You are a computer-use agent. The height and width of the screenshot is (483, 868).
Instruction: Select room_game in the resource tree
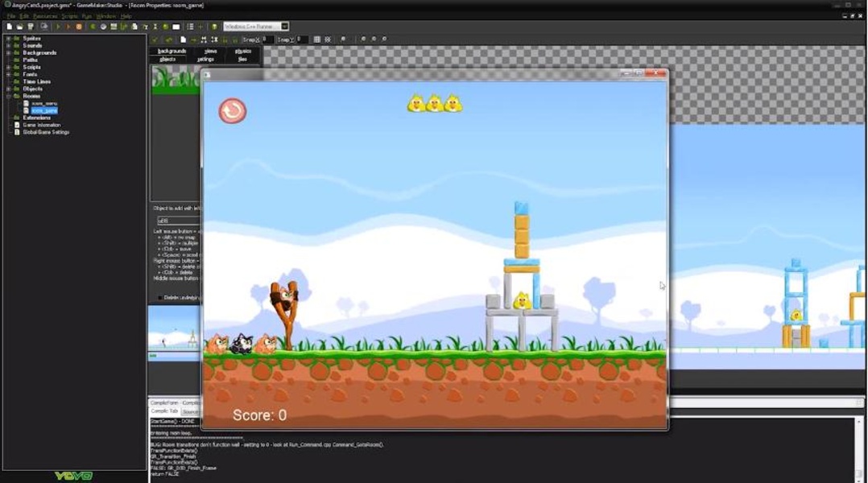coord(44,110)
